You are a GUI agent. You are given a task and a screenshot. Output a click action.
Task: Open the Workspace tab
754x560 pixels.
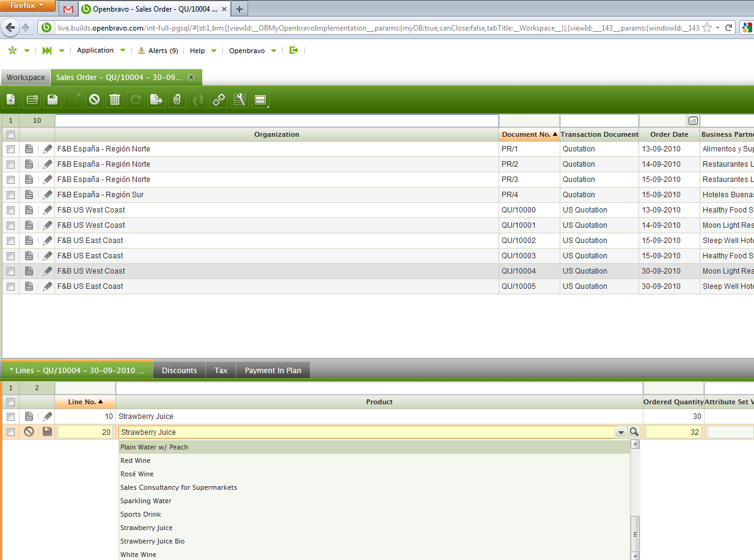coord(26,78)
